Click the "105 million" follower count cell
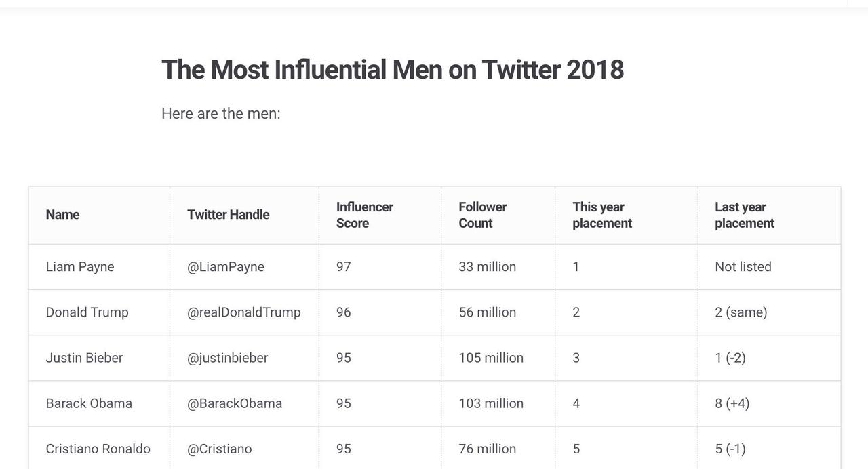 coord(490,358)
